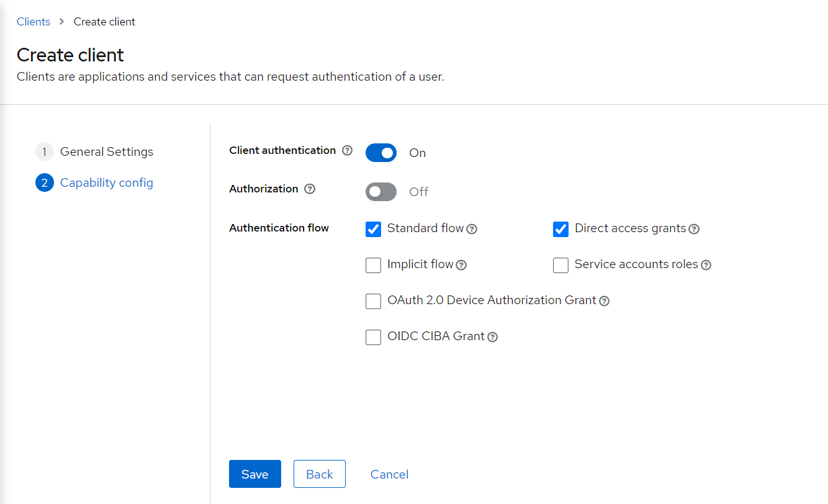Image resolution: width=828 pixels, height=504 pixels.
Task: Enable the Authorization toggle
Action: 381,192
